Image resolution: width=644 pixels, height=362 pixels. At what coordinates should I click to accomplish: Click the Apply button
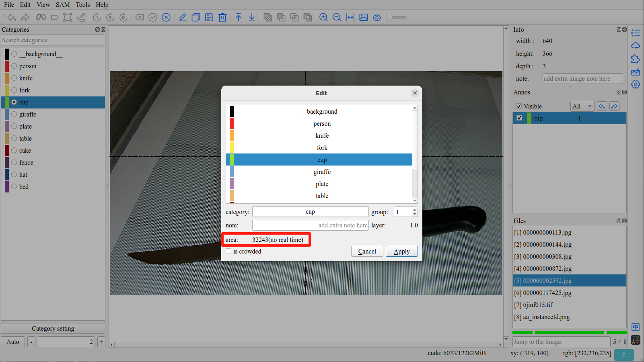402,251
